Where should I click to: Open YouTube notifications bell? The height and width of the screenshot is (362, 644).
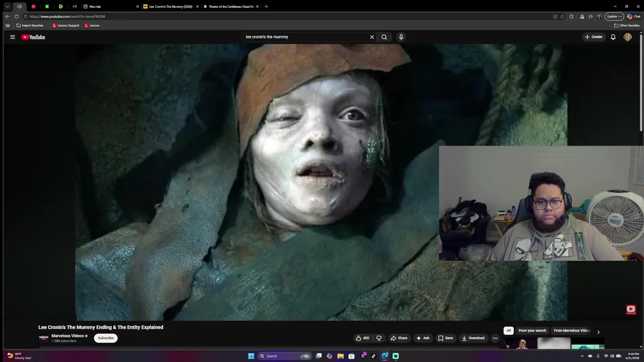(613, 37)
